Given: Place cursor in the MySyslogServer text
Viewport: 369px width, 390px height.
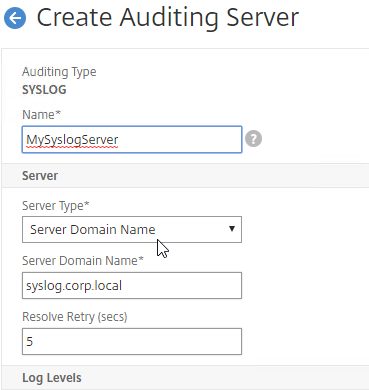Looking at the screenshot, I should [x=72, y=140].
